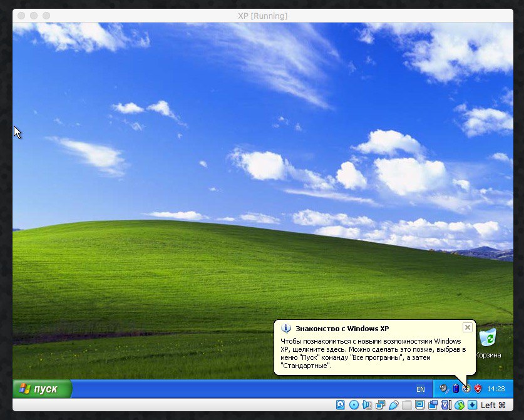The width and height of the screenshot is (524, 420).
Task: Click the 'XP [Running]' window title
Action: click(263, 16)
